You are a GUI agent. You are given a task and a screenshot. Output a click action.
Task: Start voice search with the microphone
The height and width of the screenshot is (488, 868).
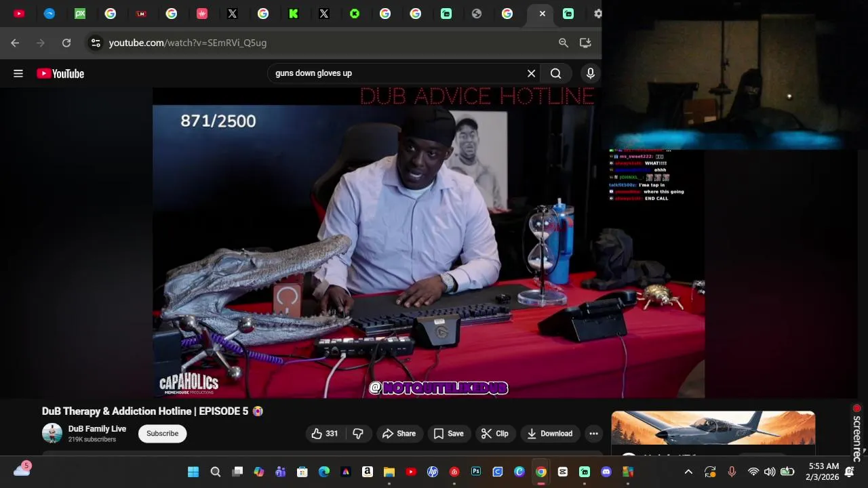coord(591,73)
